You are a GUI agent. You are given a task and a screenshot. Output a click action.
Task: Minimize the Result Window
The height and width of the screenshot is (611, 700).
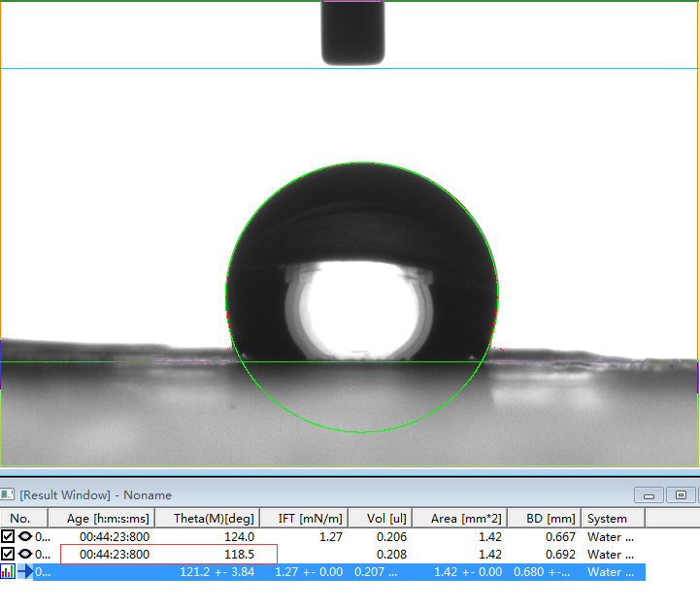click(650, 495)
